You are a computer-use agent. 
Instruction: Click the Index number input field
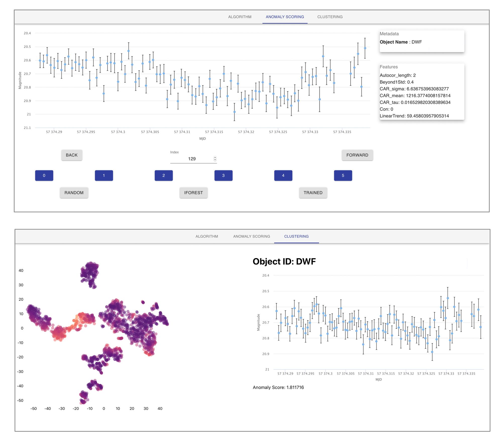[192, 159]
